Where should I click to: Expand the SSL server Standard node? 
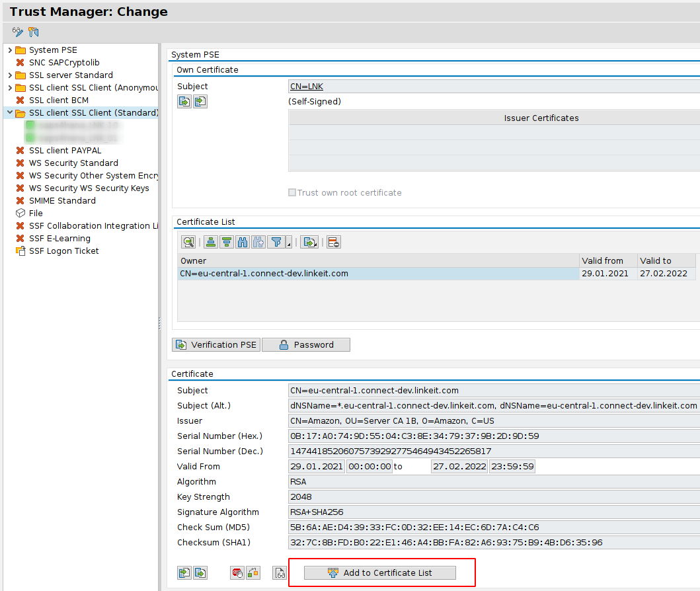pos(9,75)
